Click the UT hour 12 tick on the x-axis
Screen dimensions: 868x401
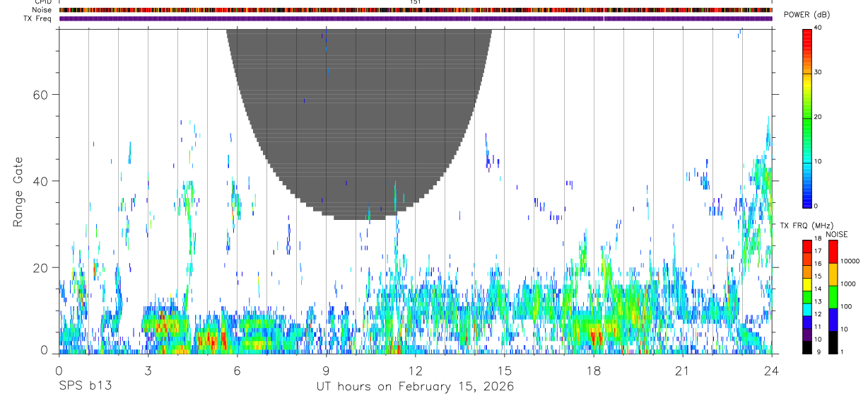tap(415, 371)
